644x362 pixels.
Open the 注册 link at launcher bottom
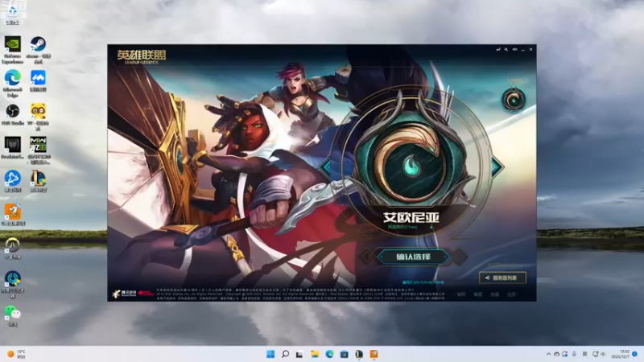point(511,294)
